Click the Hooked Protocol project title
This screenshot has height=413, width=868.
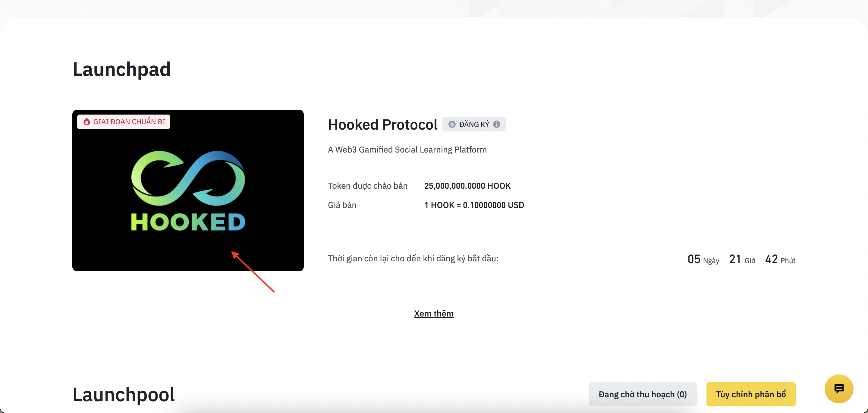382,125
